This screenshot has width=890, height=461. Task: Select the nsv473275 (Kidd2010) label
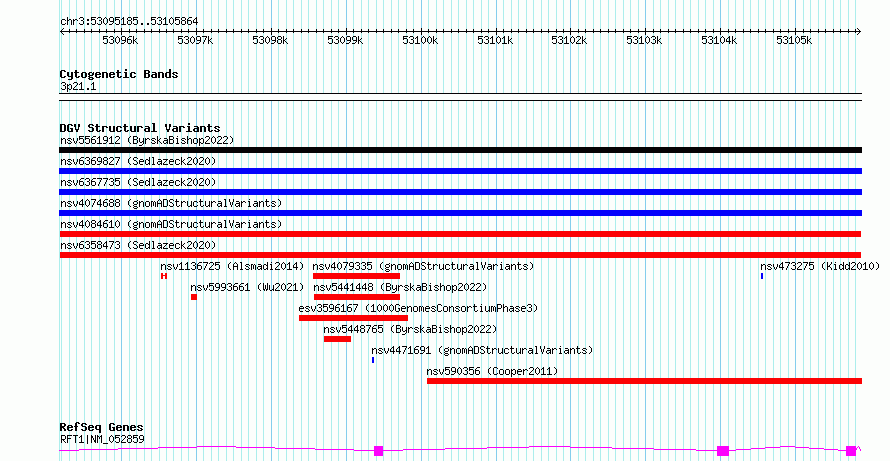820,266
